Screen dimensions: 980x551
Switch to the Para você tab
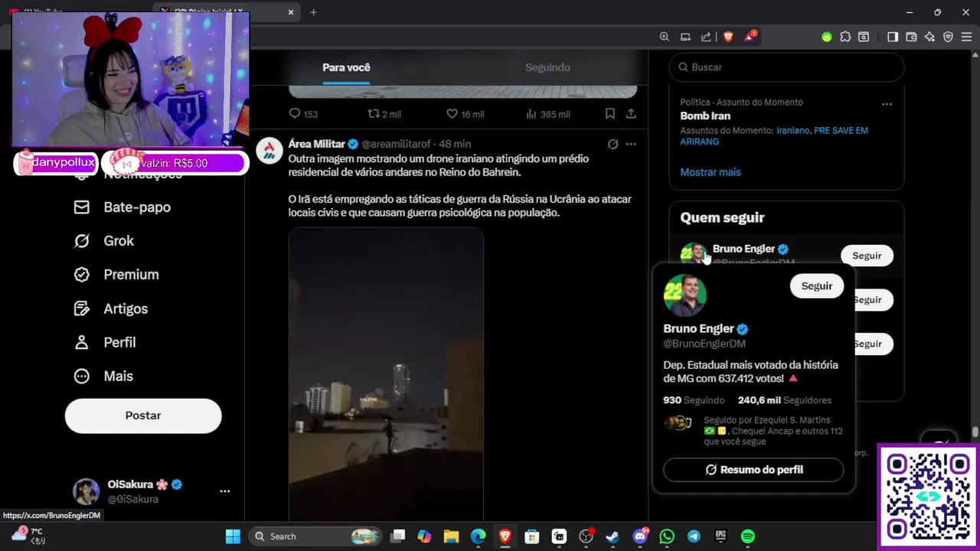tap(346, 67)
